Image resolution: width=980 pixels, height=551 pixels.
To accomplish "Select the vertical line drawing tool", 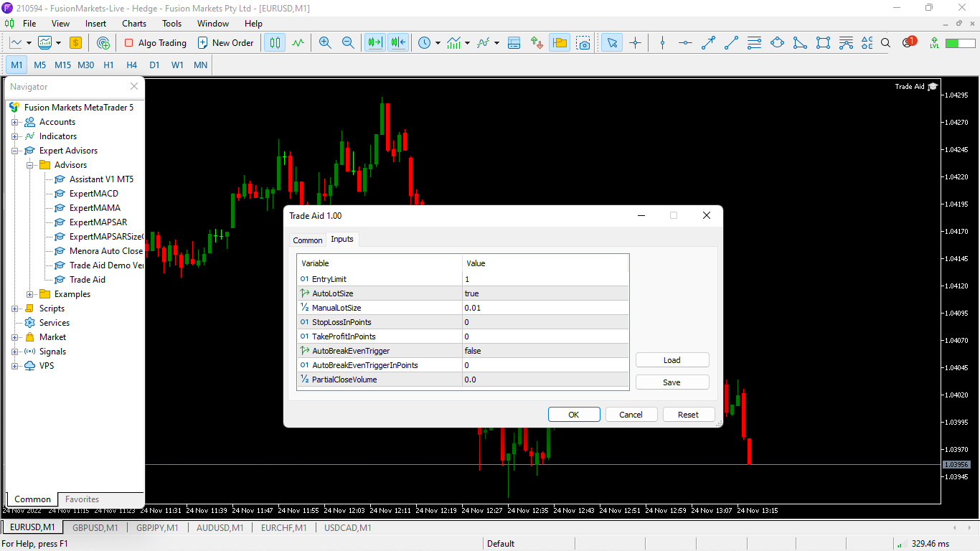I will [x=662, y=43].
